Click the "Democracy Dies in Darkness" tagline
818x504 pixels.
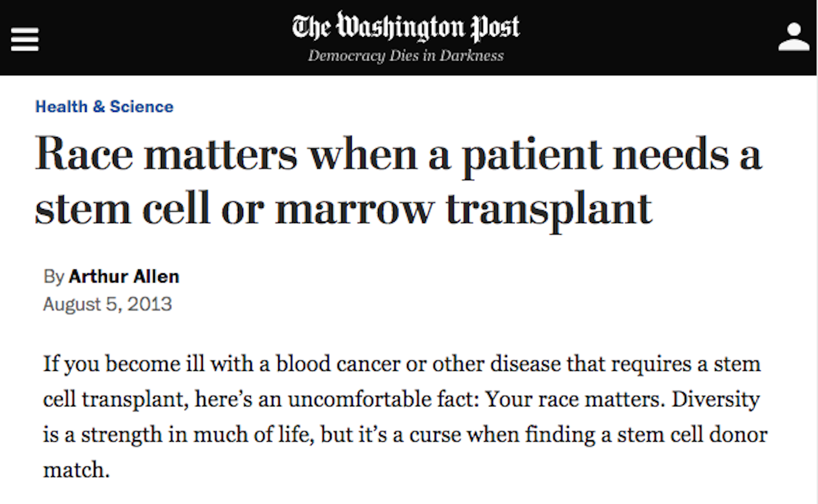point(406,56)
